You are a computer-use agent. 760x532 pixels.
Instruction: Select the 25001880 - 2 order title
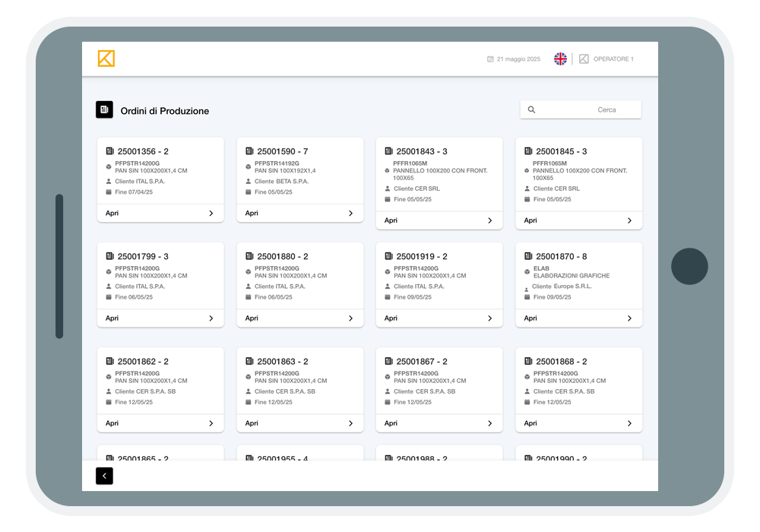[x=282, y=257]
